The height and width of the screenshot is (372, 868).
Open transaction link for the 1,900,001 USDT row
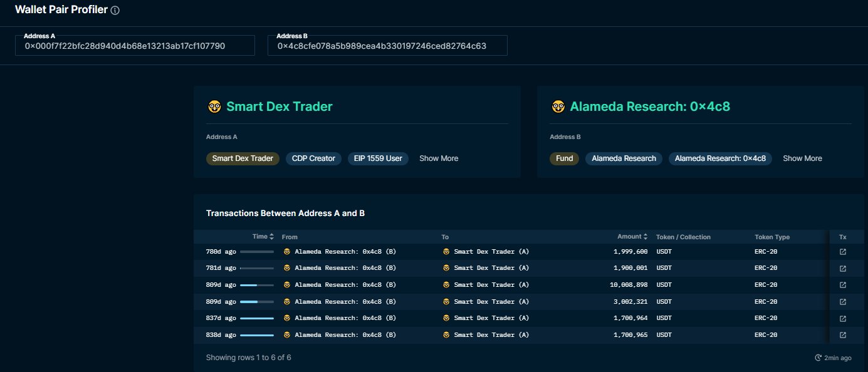tap(843, 268)
